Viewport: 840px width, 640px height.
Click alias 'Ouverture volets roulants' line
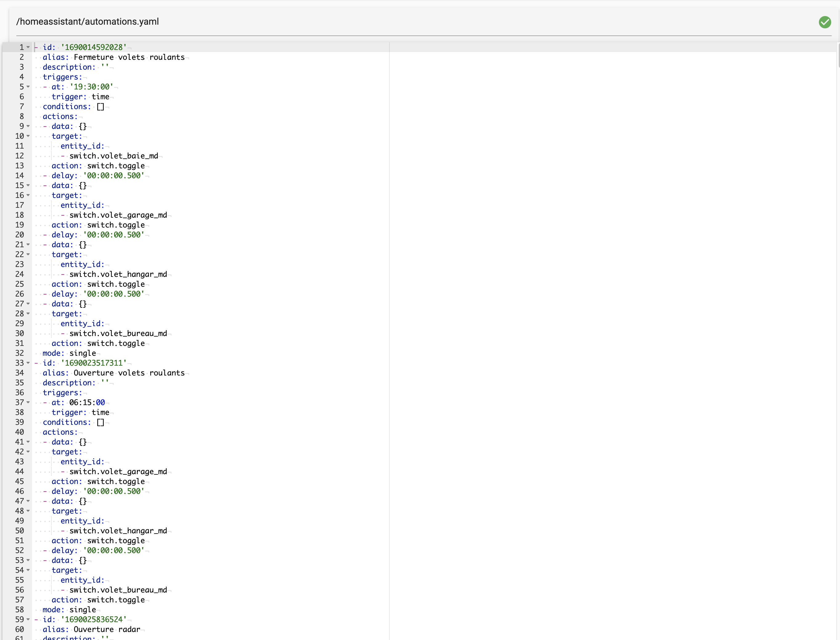point(129,373)
